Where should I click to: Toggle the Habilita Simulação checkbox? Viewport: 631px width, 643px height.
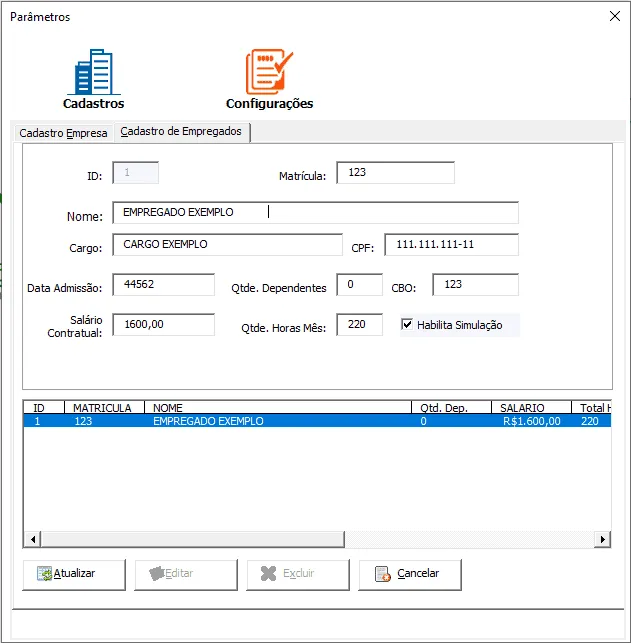[407, 325]
